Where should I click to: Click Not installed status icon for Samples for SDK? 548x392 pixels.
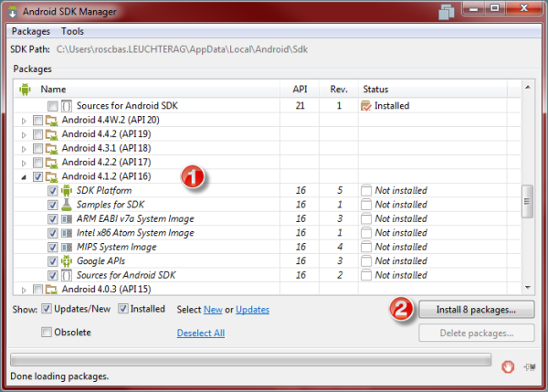pos(366,205)
